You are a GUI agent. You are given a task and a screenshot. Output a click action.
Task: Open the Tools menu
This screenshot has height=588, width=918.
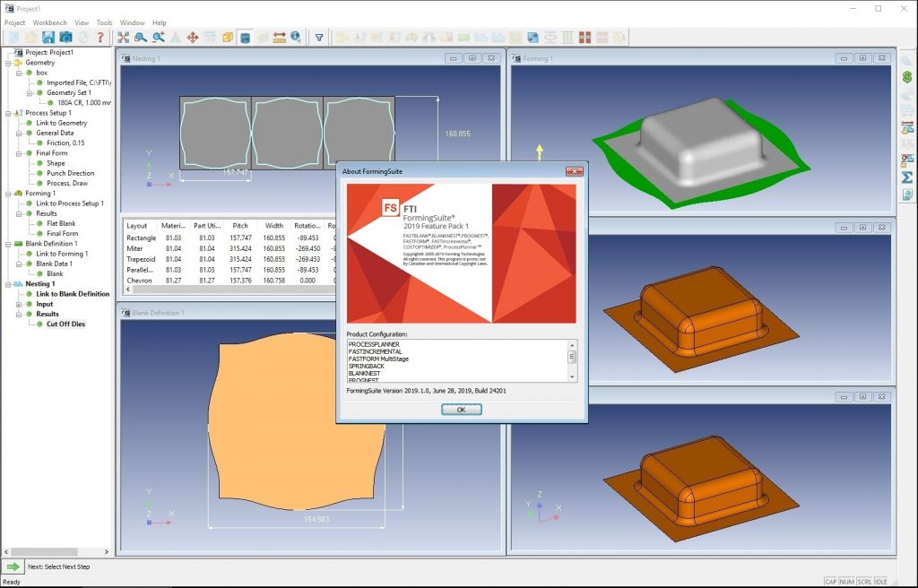[104, 22]
